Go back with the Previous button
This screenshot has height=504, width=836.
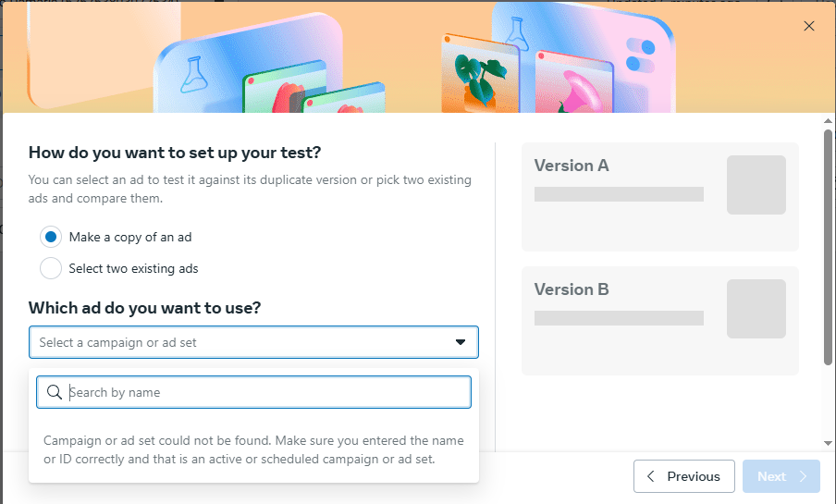(684, 476)
